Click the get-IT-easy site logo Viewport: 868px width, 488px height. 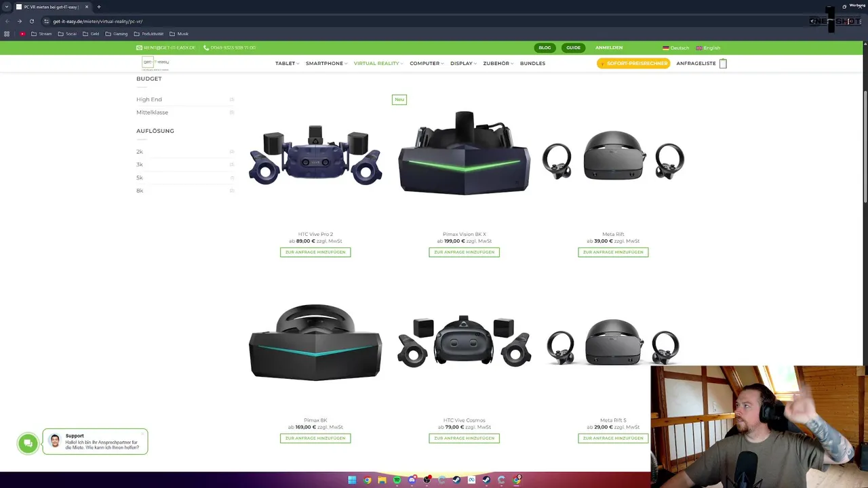click(155, 63)
